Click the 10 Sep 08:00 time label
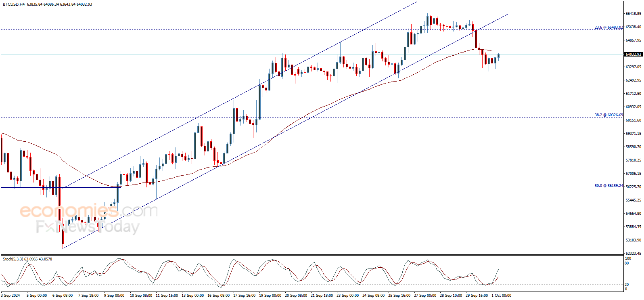This screenshot has width=644, height=300. pyautogui.click(x=141, y=296)
